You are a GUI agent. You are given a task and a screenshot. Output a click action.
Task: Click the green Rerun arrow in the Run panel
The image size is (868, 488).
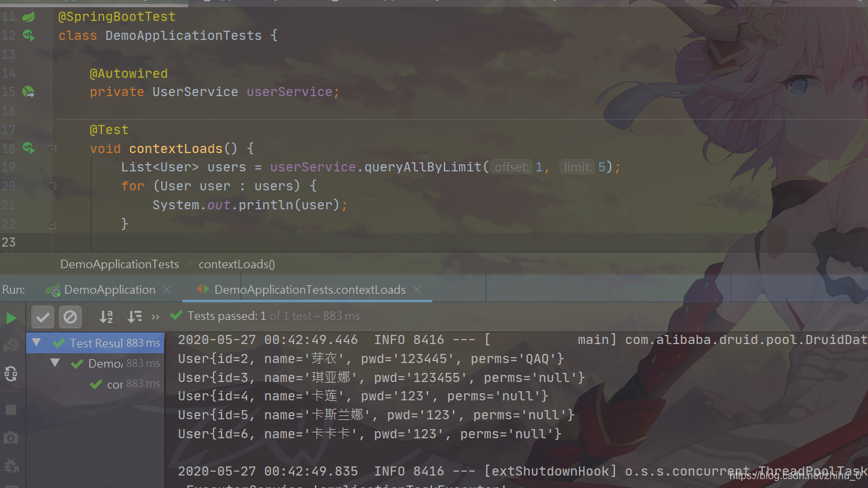(11, 318)
